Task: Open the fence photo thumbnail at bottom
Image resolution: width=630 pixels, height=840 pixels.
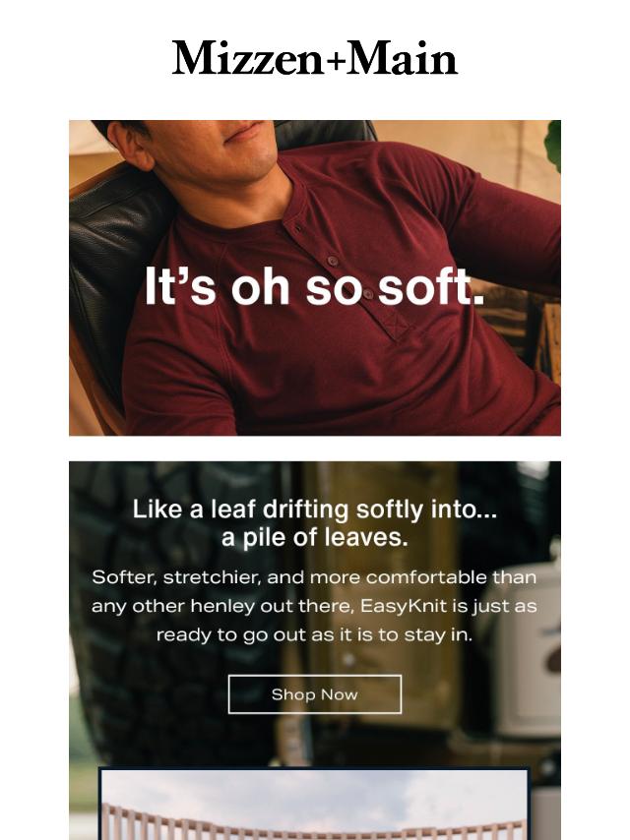Action: coord(315,804)
